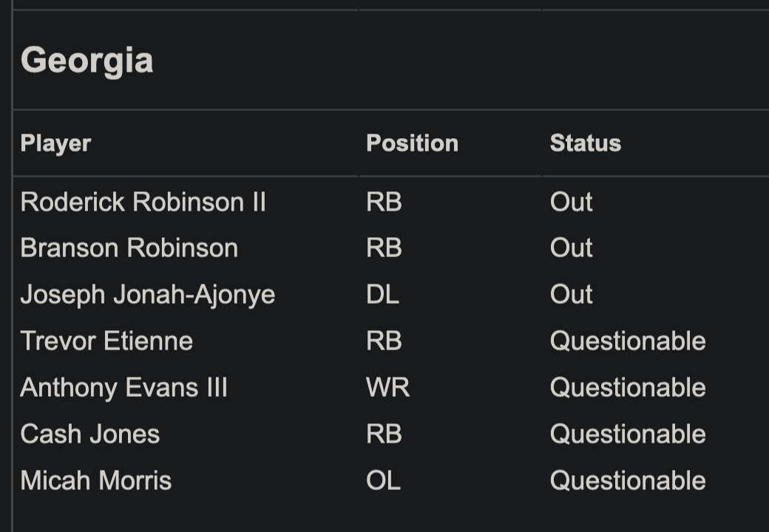
Task: Click Trevor Etienne's Questionable status
Action: [x=627, y=341]
